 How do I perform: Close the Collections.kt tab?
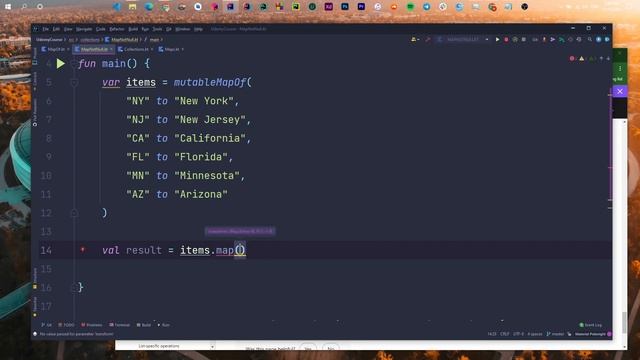click(x=152, y=49)
